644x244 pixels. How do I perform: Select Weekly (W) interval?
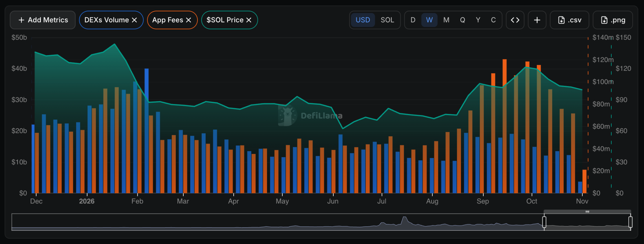pos(429,20)
